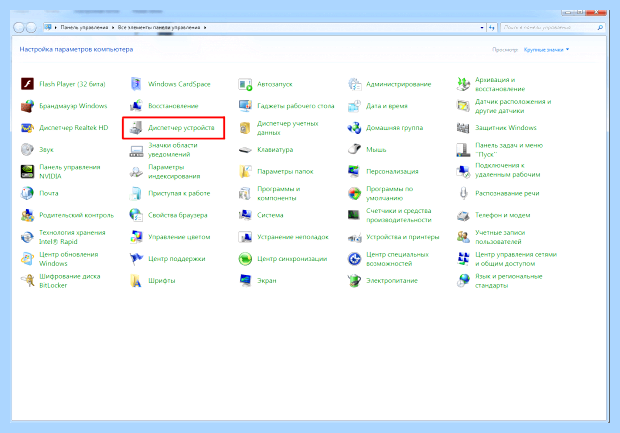Open the Брандмауэр Windows icon
Viewport: 620px width, 433px height.
27,106
